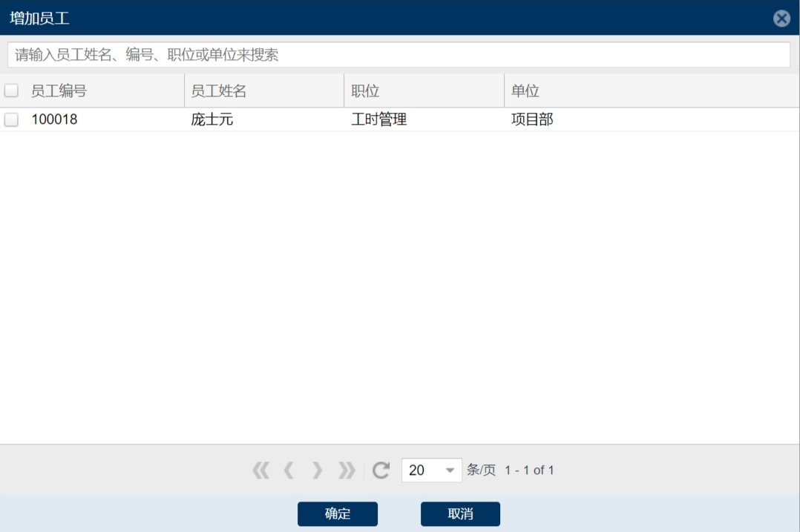
Task: Sort by 员工编号 column header
Action: click(59, 91)
